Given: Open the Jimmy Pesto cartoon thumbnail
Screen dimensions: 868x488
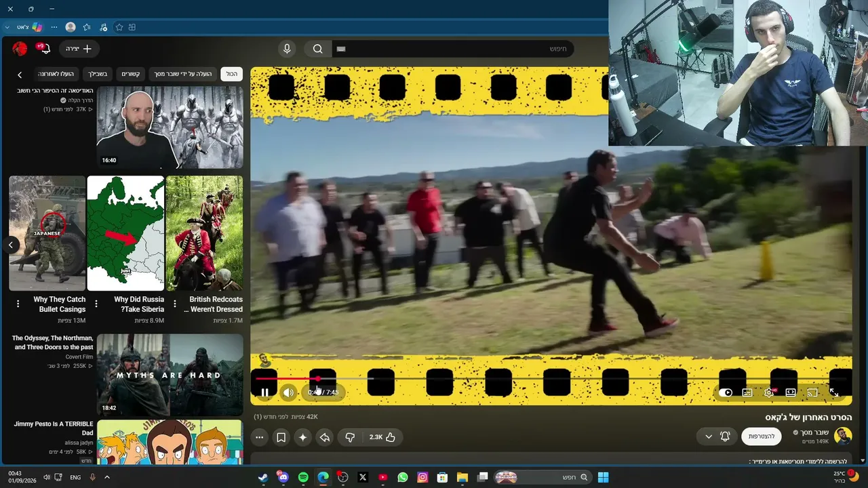Looking at the screenshot, I should [170, 443].
